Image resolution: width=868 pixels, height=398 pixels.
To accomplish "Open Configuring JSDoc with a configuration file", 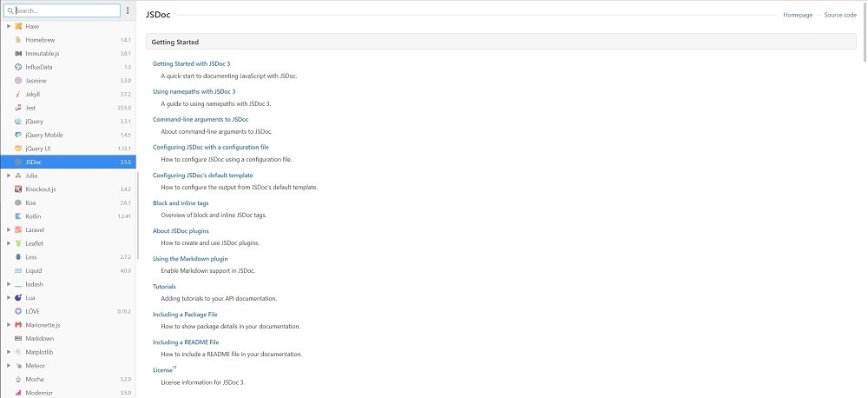I will (x=211, y=147).
